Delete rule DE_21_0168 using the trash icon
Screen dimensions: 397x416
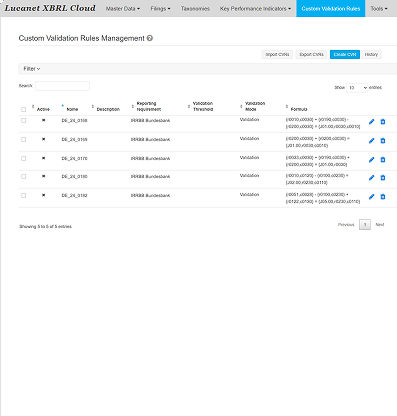point(383,122)
